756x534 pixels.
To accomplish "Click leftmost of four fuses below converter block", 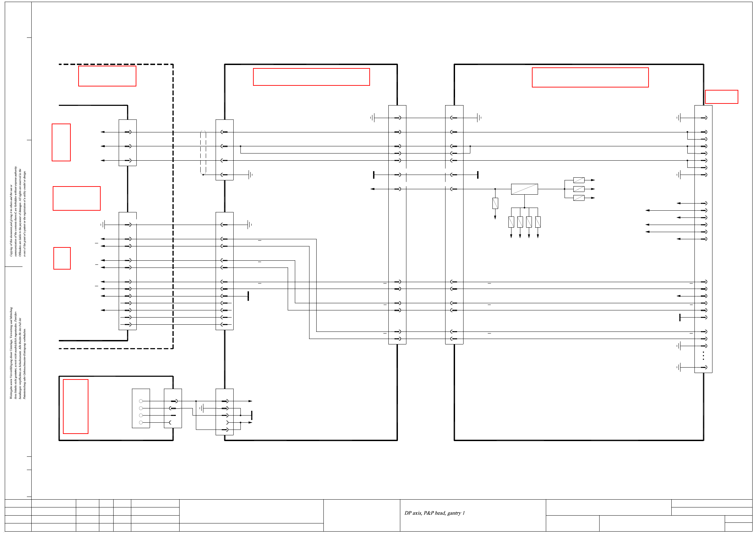I will tap(511, 222).
